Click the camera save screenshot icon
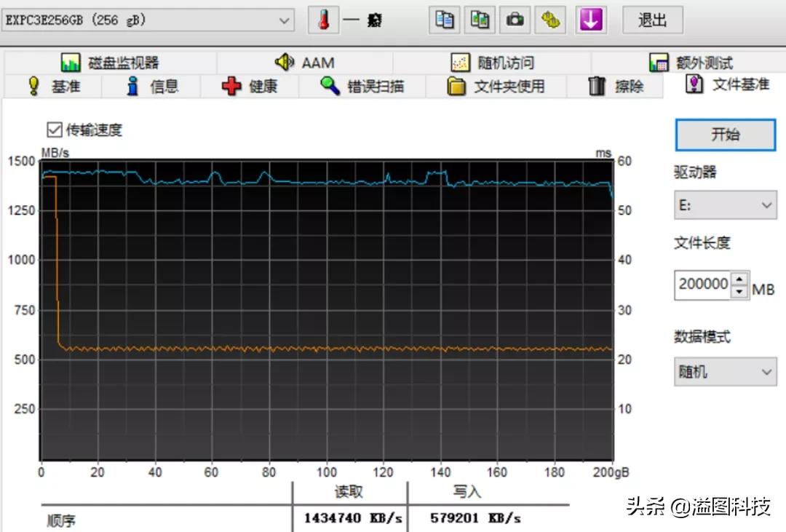786x532 pixels. [x=515, y=20]
